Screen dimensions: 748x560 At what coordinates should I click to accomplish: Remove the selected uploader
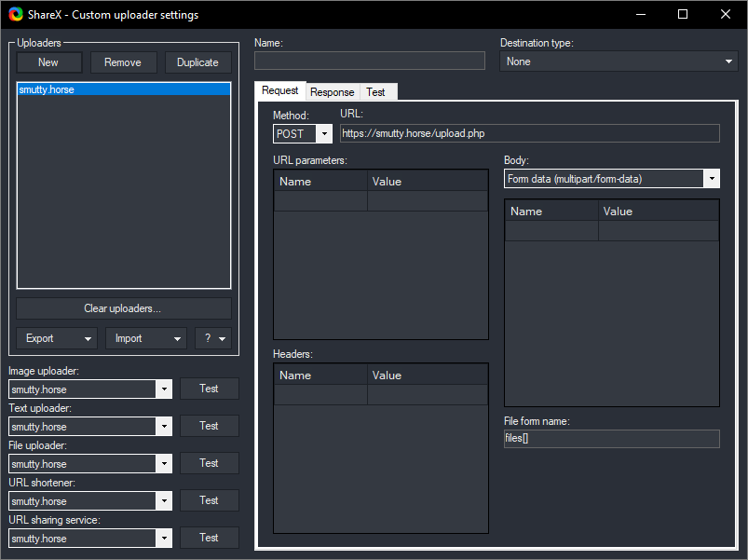click(x=123, y=62)
